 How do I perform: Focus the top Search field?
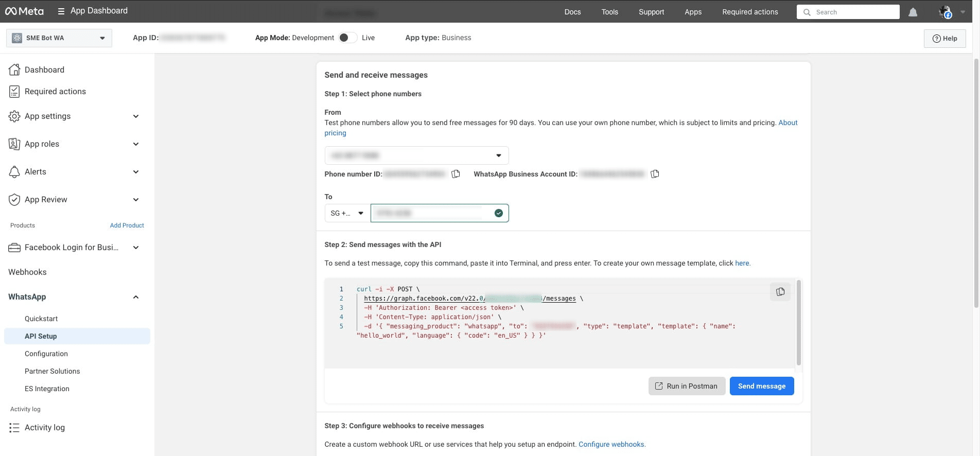pyautogui.click(x=848, y=12)
